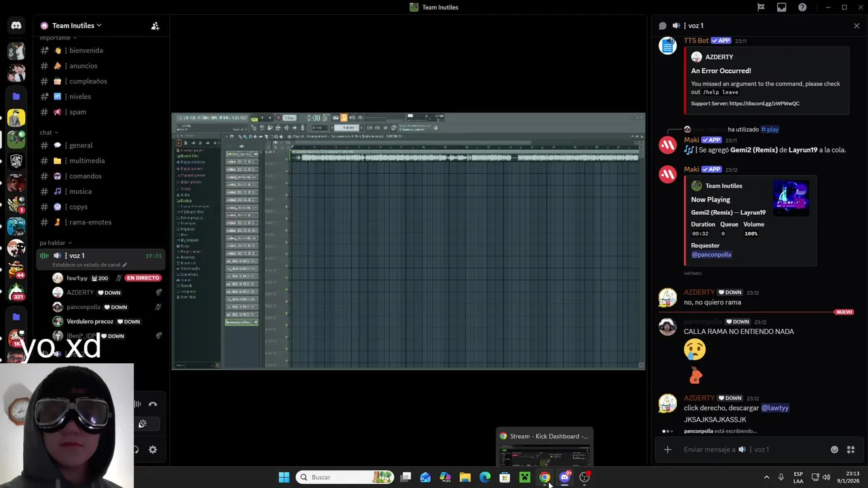Click the lawtyy FL Studio stream view
This screenshot has height=488, width=868.
408,241
